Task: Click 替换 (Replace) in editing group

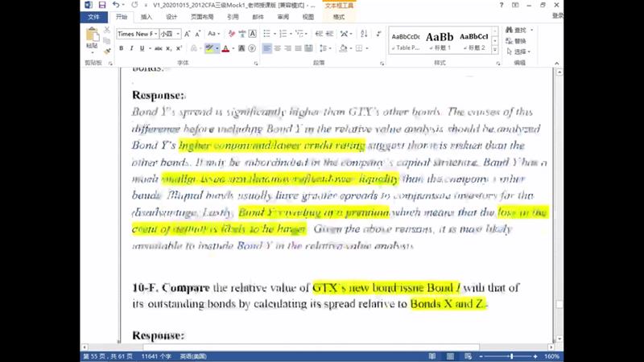Action: coord(519,41)
